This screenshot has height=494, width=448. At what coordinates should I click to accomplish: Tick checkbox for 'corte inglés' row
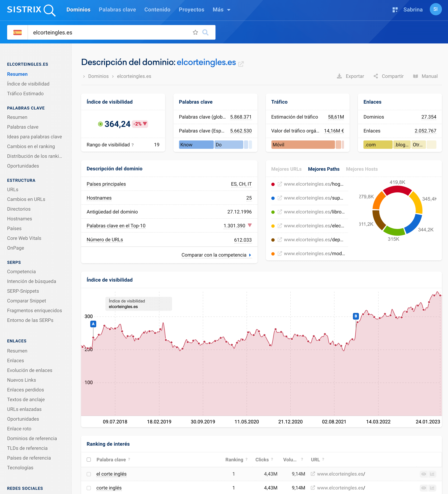tap(89, 488)
